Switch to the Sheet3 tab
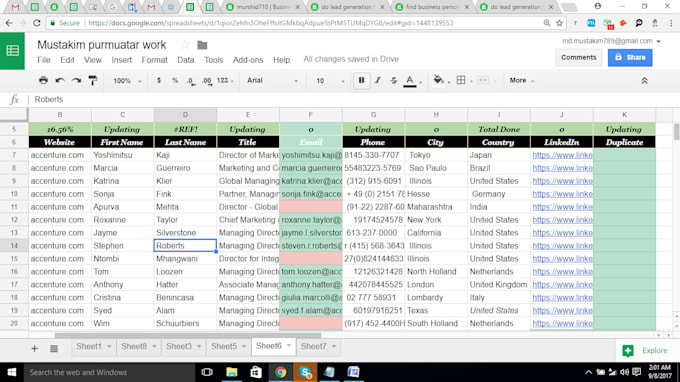 click(183, 346)
